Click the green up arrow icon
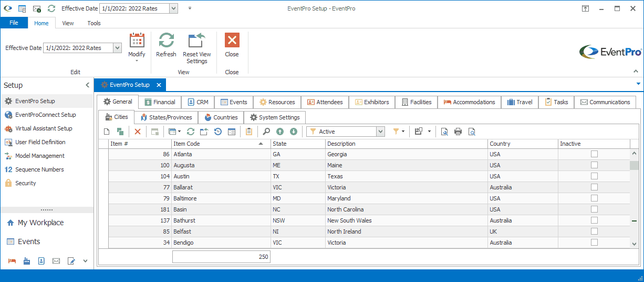The height and width of the screenshot is (282, 644). (280, 132)
